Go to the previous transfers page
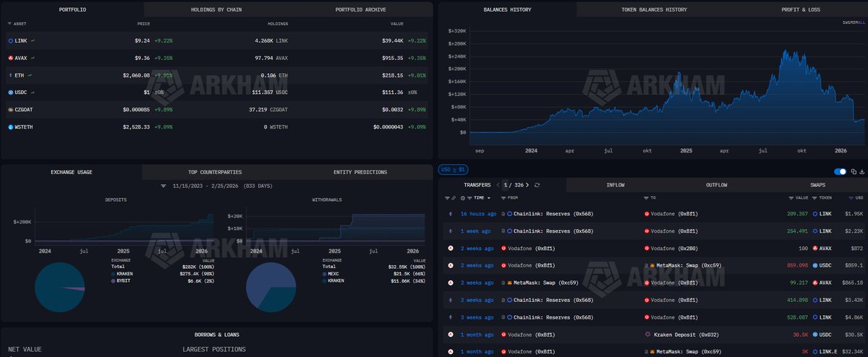Image resolution: width=868 pixels, height=357 pixels. pyautogui.click(x=497, y=186)
